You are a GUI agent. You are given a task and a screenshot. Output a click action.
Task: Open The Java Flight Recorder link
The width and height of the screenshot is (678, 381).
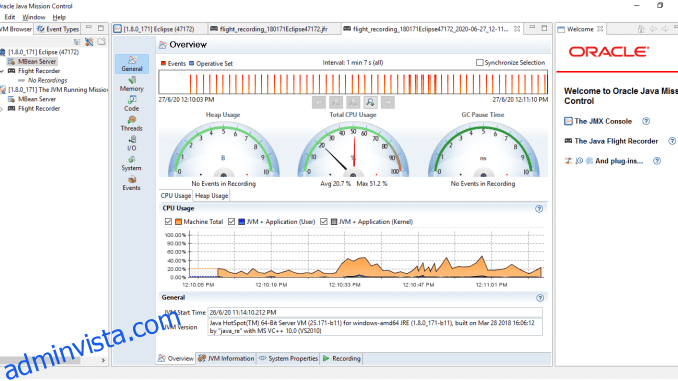click(x=616, y=141)
